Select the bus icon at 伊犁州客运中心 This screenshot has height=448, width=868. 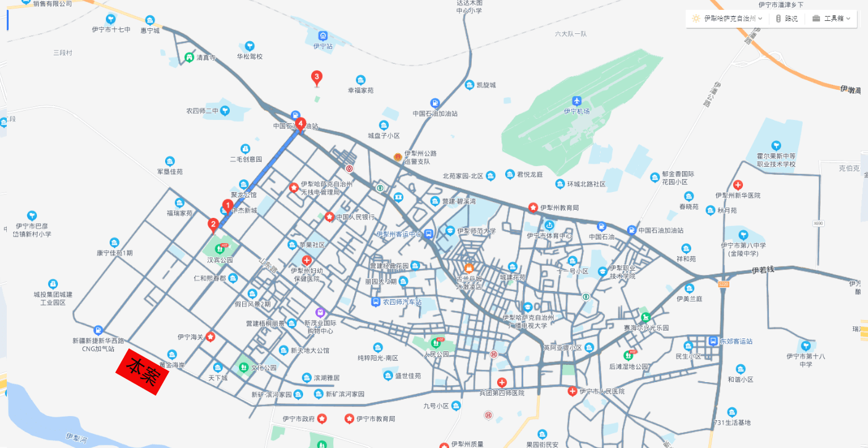429,233
